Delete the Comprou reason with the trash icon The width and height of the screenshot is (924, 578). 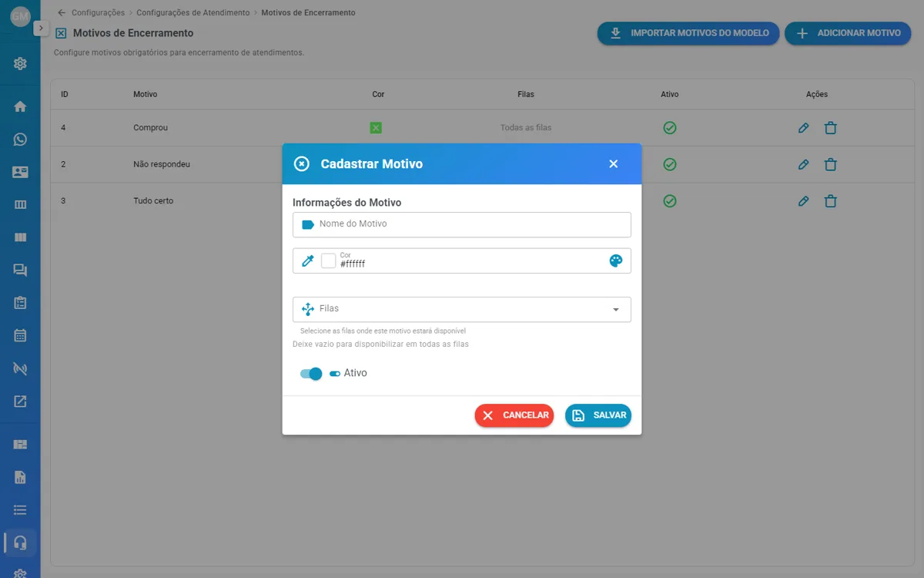(x=830, y=128)
